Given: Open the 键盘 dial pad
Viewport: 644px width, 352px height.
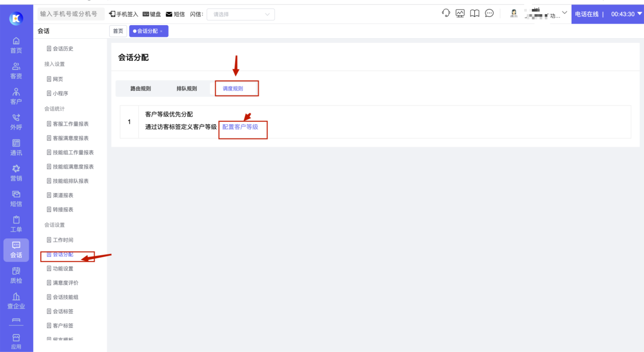Looking at the screenshot, I should point(152,14).
